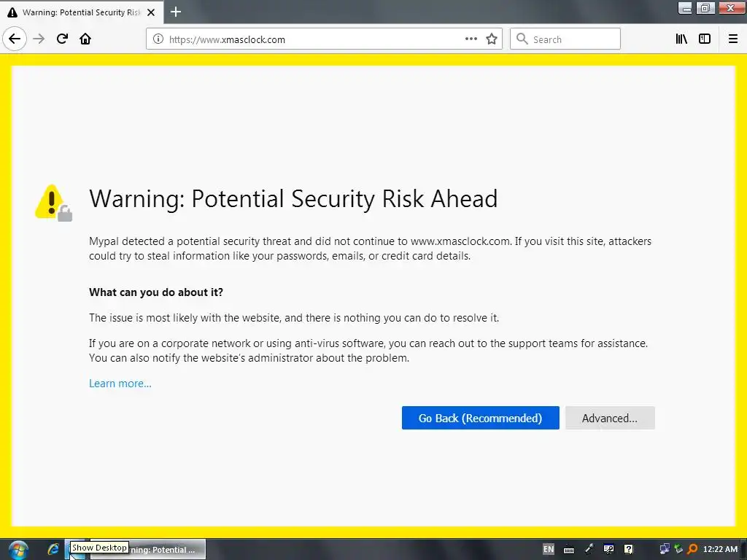The width and height of the screenshot is (747, 560).
Task: Click the heading Warning: Potential Security Risk Ahead
Action: tap(293, 199)
